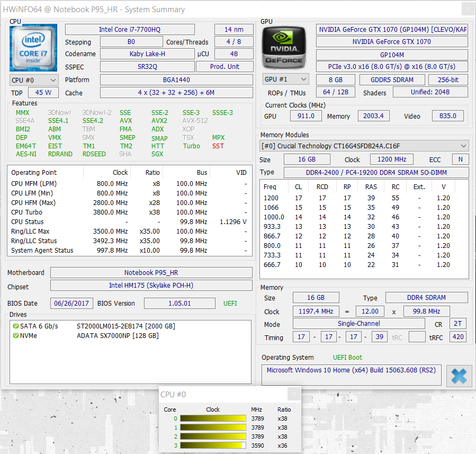
Task: Click the NVMe drive status check icon
Action: coord(15,335)
